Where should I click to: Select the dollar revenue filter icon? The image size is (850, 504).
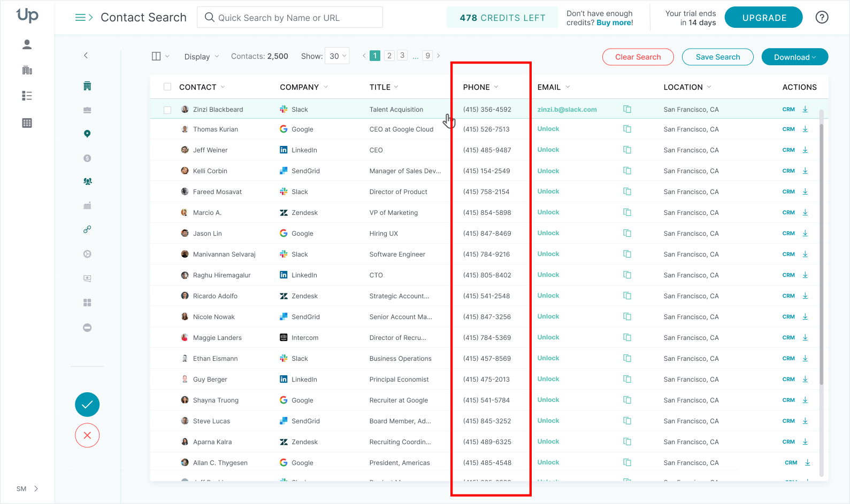point(87,158)
